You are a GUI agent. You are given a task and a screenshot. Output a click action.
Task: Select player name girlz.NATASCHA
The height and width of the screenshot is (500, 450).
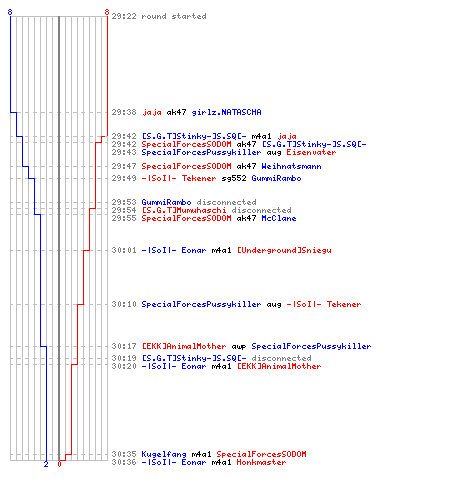tap(226, 112)
